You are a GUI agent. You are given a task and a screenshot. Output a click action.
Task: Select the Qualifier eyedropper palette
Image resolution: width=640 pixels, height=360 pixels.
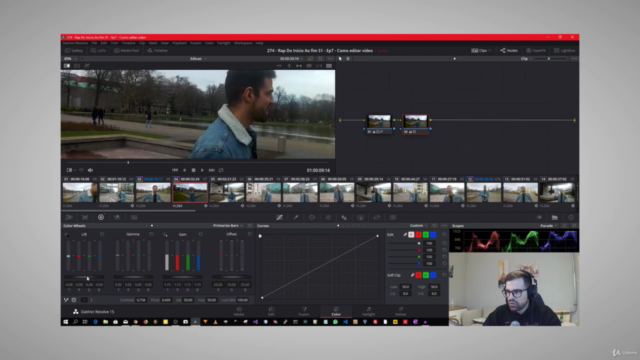point(296,218)
